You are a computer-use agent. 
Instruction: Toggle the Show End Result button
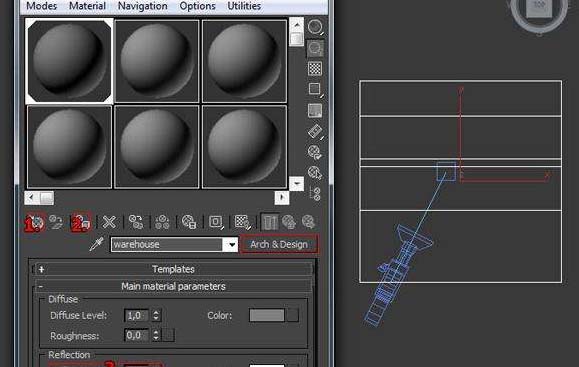pos(270,222)
